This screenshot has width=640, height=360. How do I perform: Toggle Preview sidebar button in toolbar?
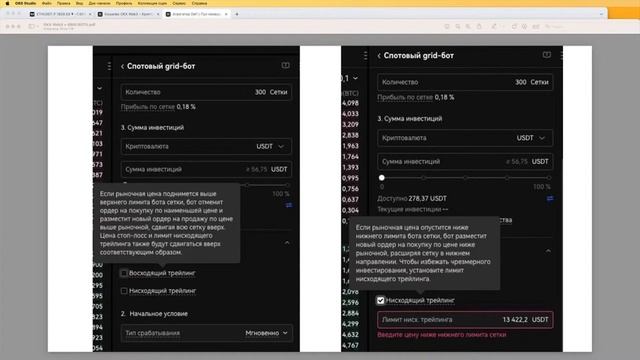[x=31, y=26]
